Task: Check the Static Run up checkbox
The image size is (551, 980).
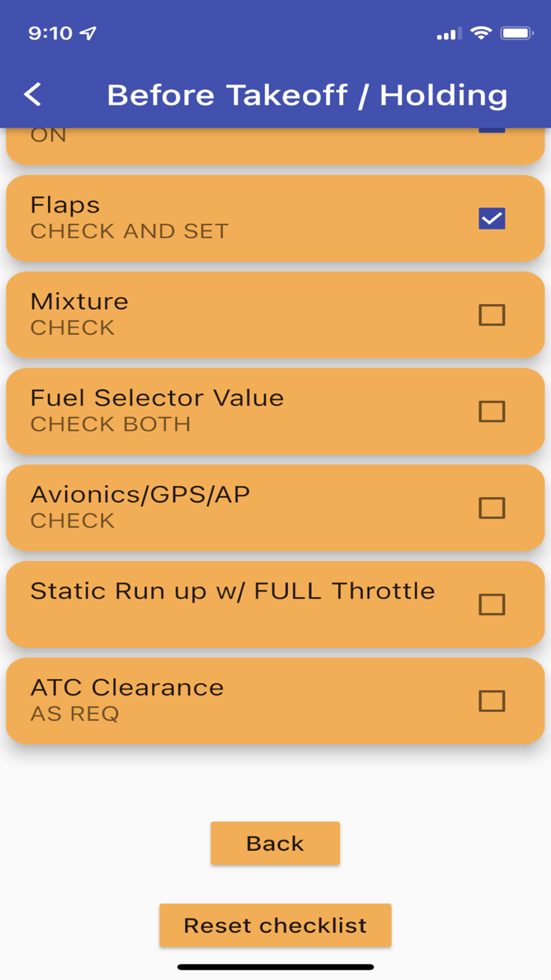Action: pos(491,604)
